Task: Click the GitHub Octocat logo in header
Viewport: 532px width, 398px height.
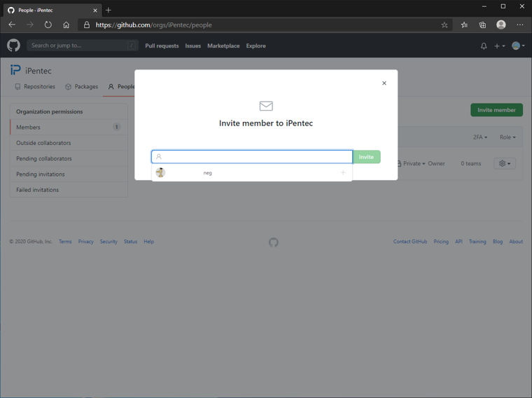Action: (x=13, y=46)
